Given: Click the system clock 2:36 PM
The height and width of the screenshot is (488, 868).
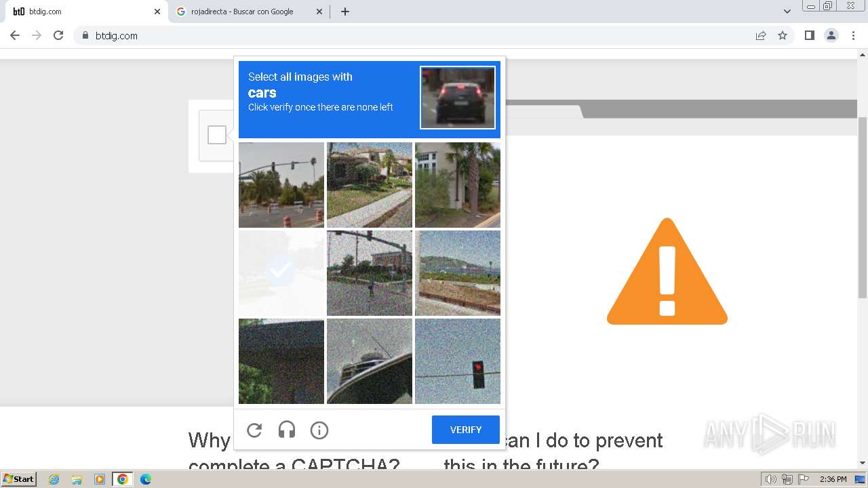Looking at the screenshot, I should point(833,479).
